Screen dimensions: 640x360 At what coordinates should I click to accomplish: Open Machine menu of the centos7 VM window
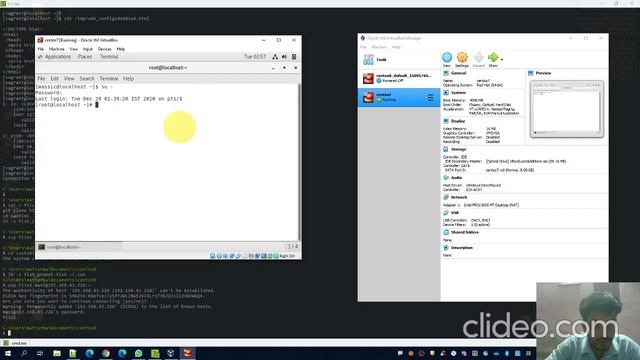(57, 49)
